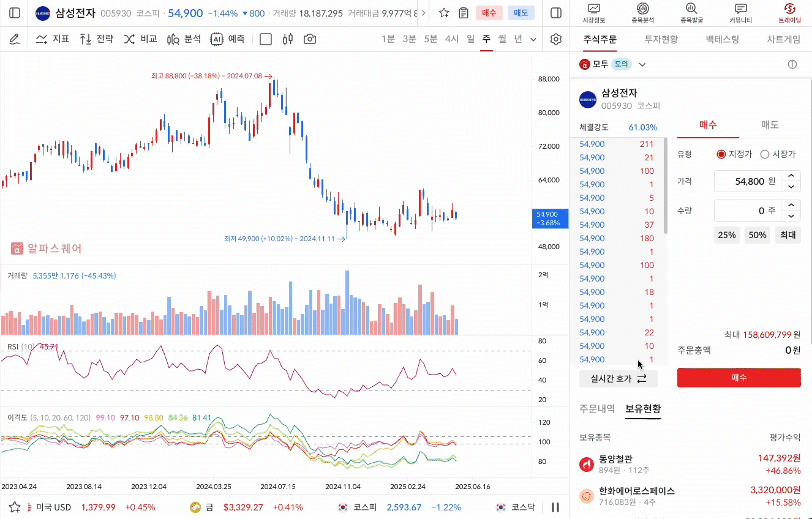Decrease the 수량 quantity with down arrow
This screenshot has height=519, width=812.
(x=792, y=216)
